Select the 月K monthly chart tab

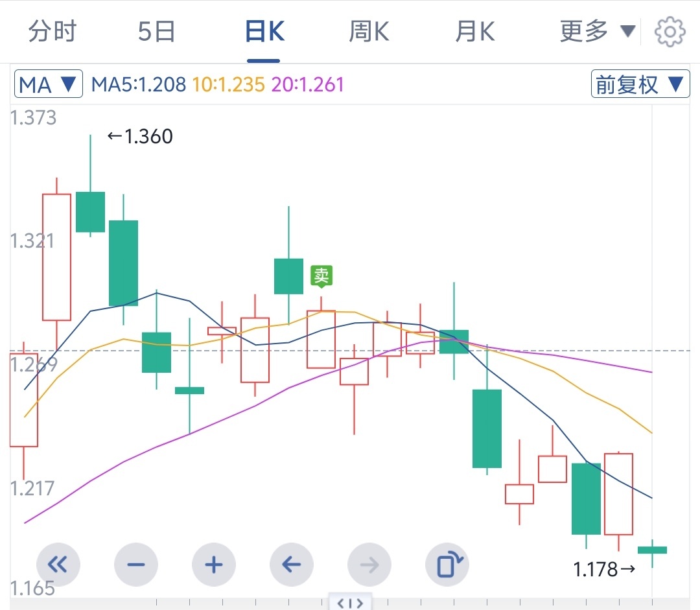pos(474,30)
